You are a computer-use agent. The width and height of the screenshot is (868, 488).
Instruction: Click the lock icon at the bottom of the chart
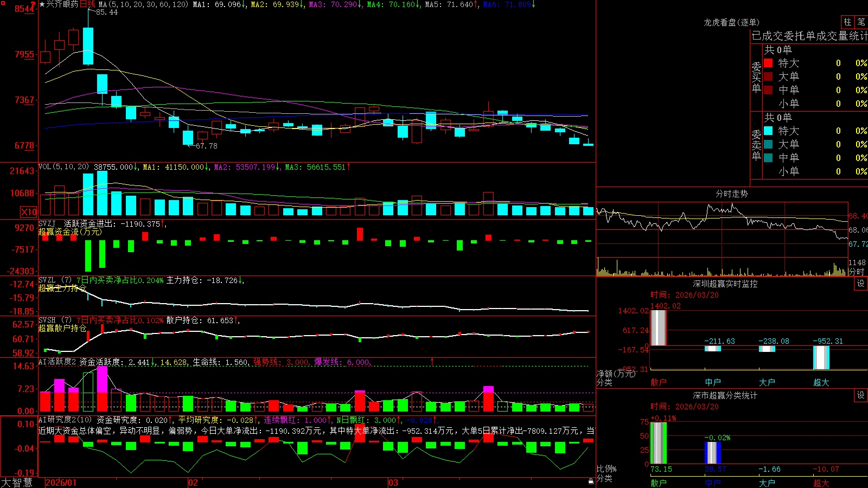tap(591, 481)
